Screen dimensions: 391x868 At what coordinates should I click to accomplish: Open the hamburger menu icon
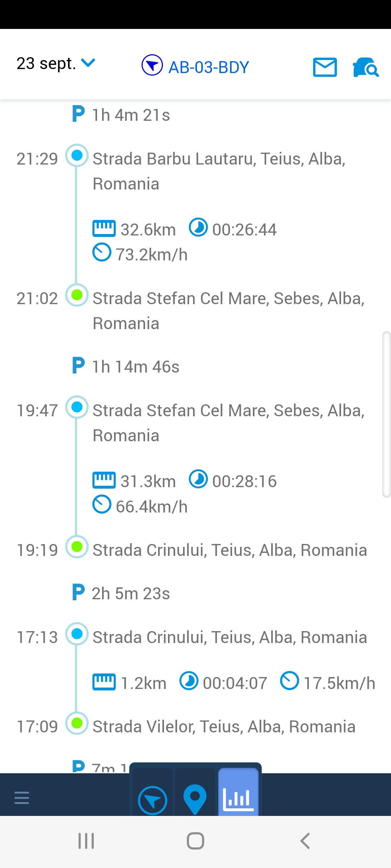coord(22,797)
